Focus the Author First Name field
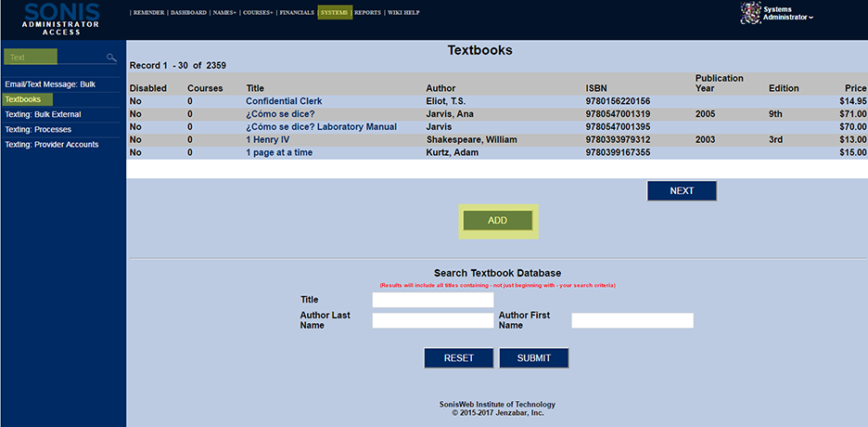868x427 pixels. 632,320
